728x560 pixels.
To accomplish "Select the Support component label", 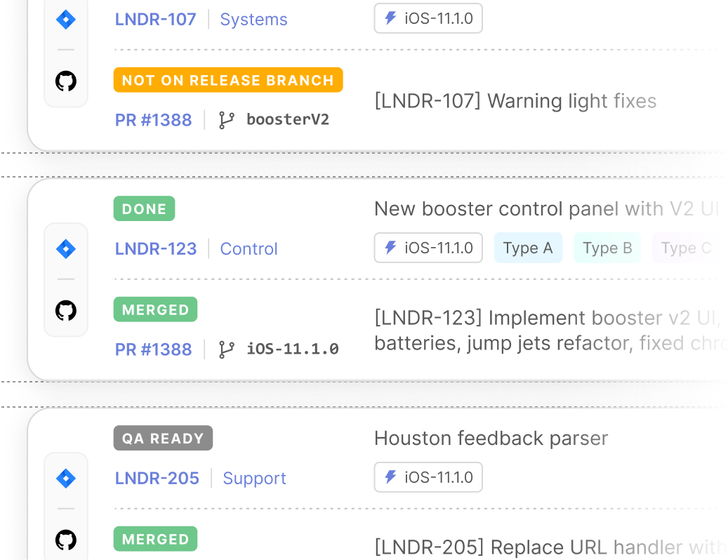I will pyautogui.click(x=254, y=479).
